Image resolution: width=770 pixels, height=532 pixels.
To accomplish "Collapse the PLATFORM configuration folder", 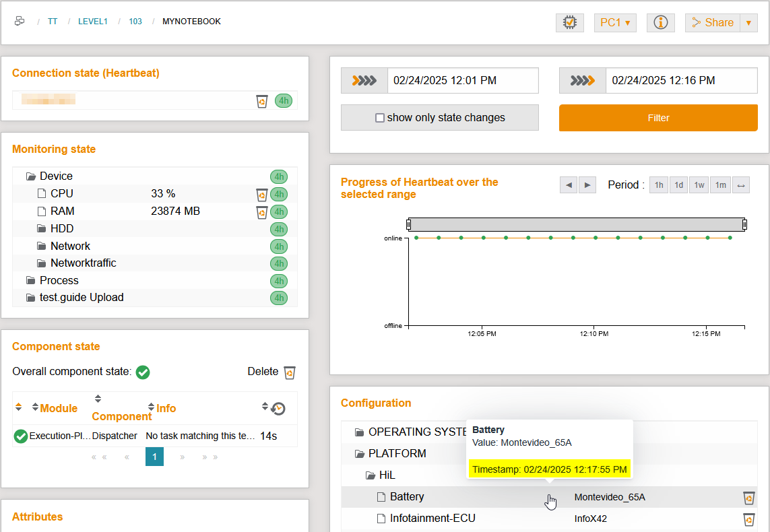I will pos(359,454).
